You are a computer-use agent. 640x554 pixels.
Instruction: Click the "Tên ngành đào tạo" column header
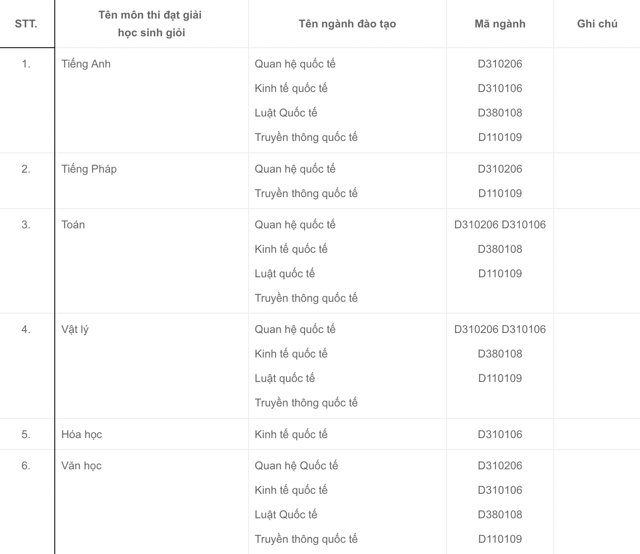(347, 24)
